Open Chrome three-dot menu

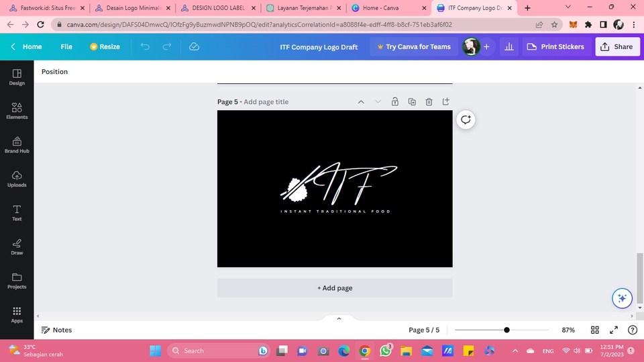[634, 25]
